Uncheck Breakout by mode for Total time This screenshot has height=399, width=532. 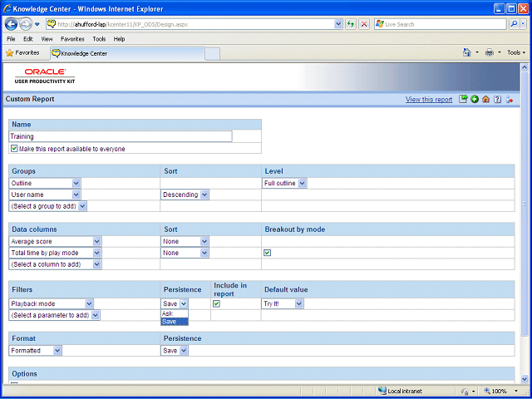tap(268, 253)
